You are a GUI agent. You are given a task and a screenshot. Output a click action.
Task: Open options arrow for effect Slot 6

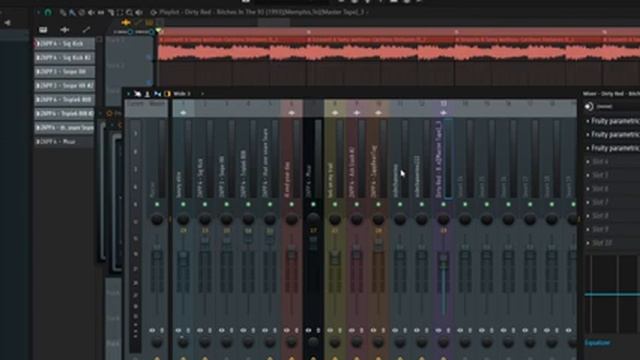pos(588,189)
